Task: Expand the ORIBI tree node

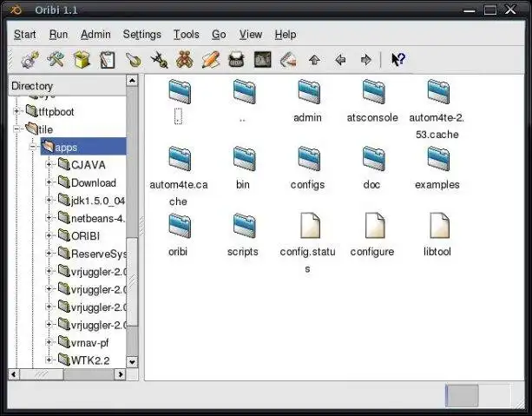Action: click(49, 235)
